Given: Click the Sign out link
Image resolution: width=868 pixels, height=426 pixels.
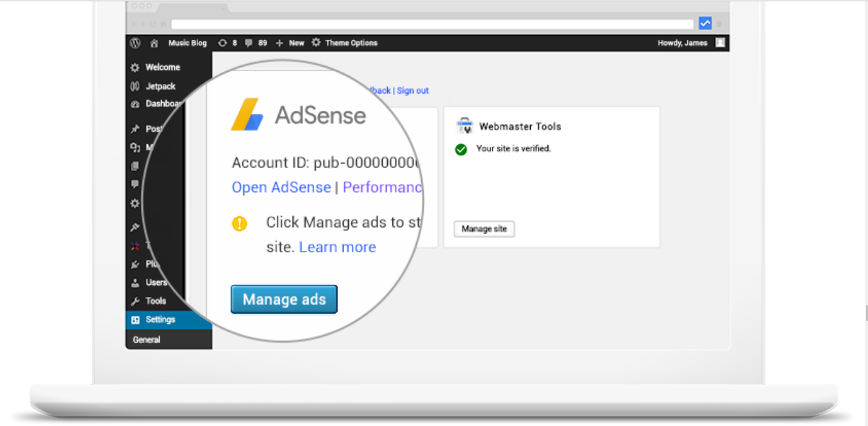Looking at the screenshot, I should point(412,90).
